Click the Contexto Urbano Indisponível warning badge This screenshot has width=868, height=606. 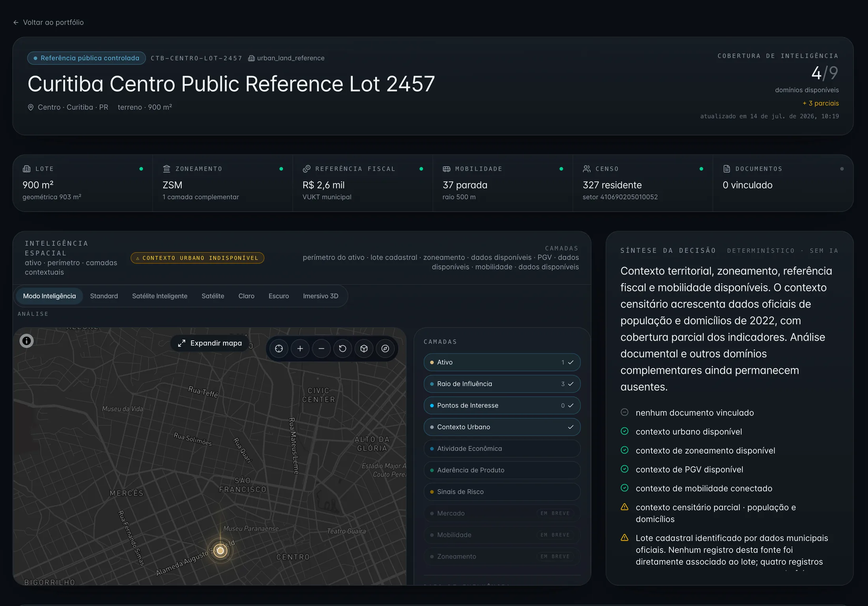197,258
